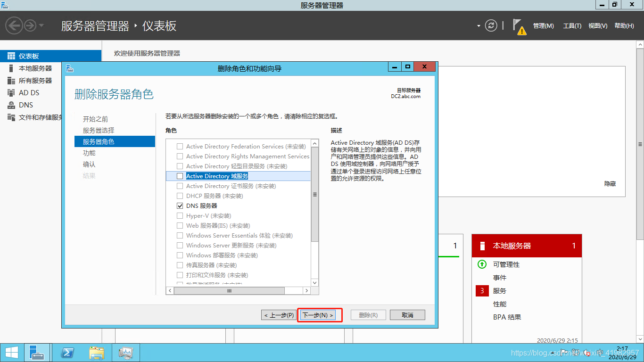Click the back navigation arrow in Server Manager
644x362 pixels.
[x=15, y=25]
